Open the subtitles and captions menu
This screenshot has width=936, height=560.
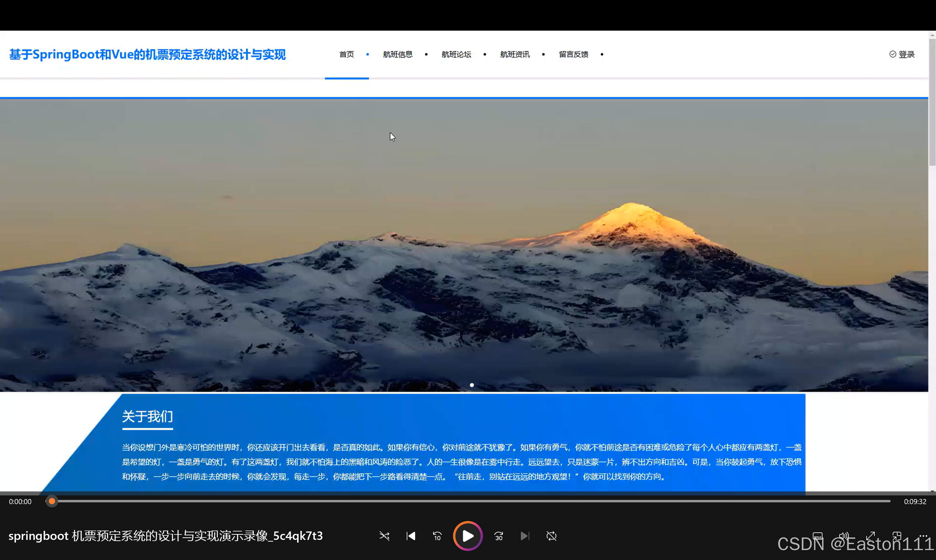point(817,536)
